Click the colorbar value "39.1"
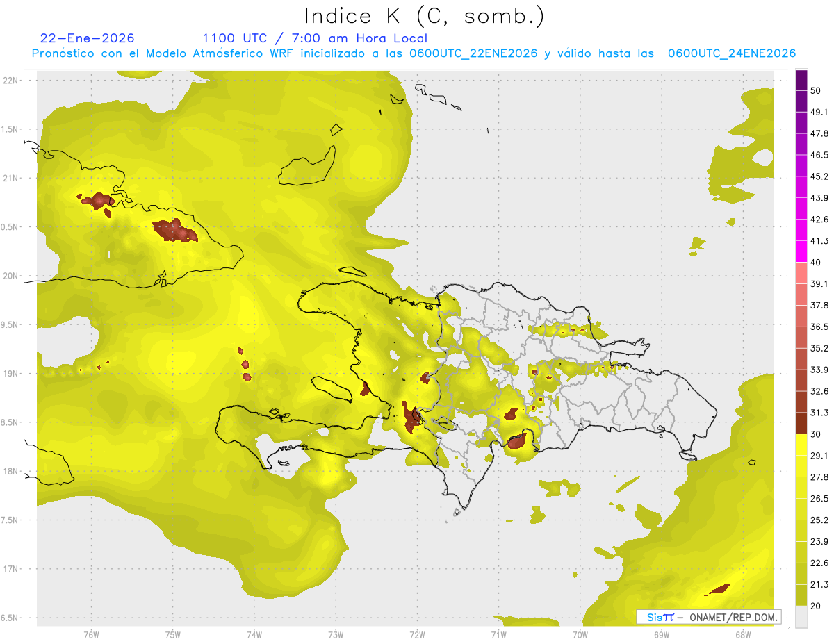 tap(819, 283)
